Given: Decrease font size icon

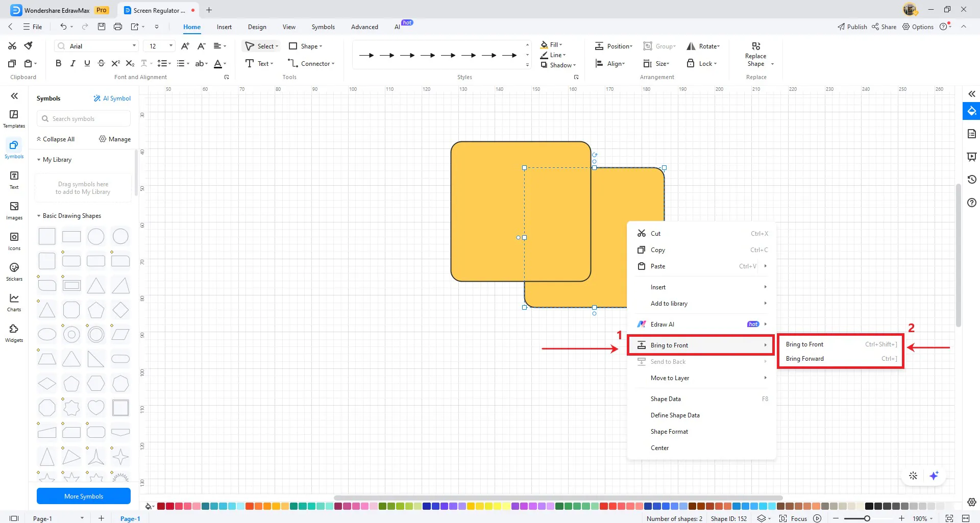Looking at the screenshot, I should point(202,46).
